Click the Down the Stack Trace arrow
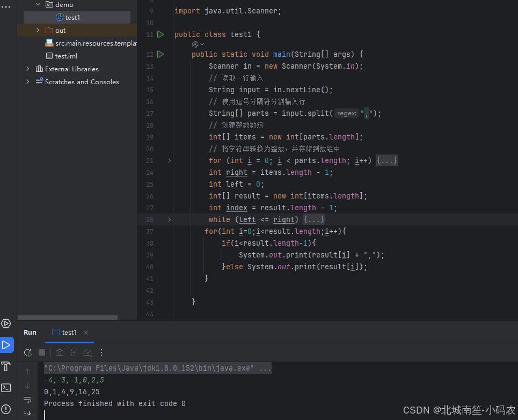This screenshot has width=518, height=420. tap(27, 386)
